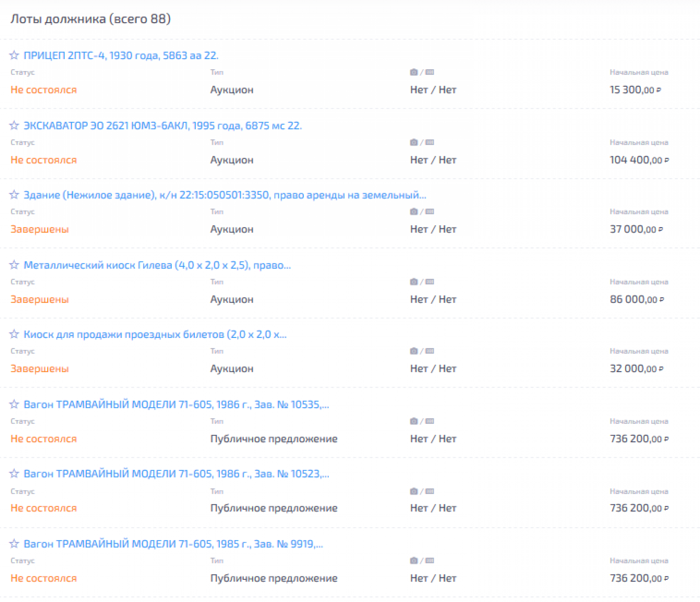Open the Вагон ТРАМВАЙНЫЙ Зав. № 10523 link
This screenshot has height=602, width=700.
click(176, 474)
